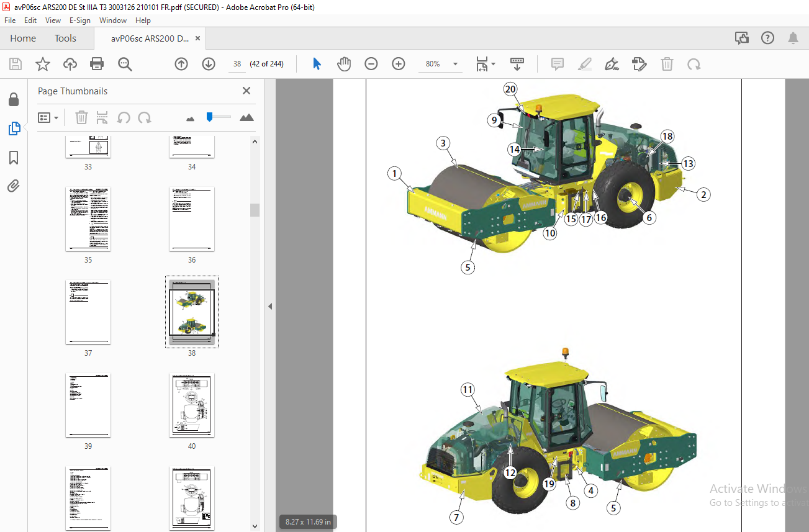Viewport: 809px width, 532px height.
Task: Print the document with the printer icon
Action: pos(97,64)
